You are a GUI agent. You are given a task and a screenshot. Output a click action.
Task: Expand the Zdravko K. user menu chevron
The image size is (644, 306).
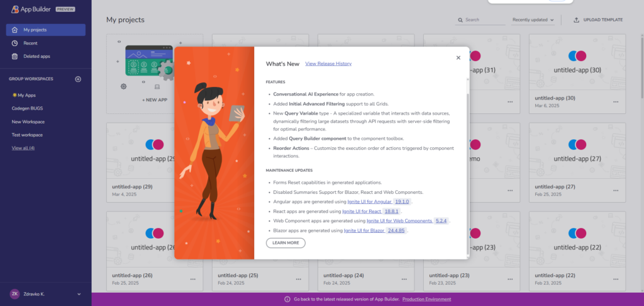coord(79,294)
